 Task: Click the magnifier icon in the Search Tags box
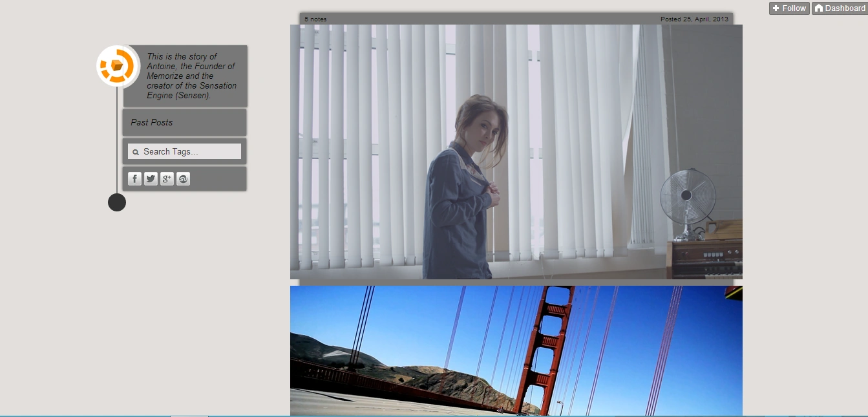136,153
